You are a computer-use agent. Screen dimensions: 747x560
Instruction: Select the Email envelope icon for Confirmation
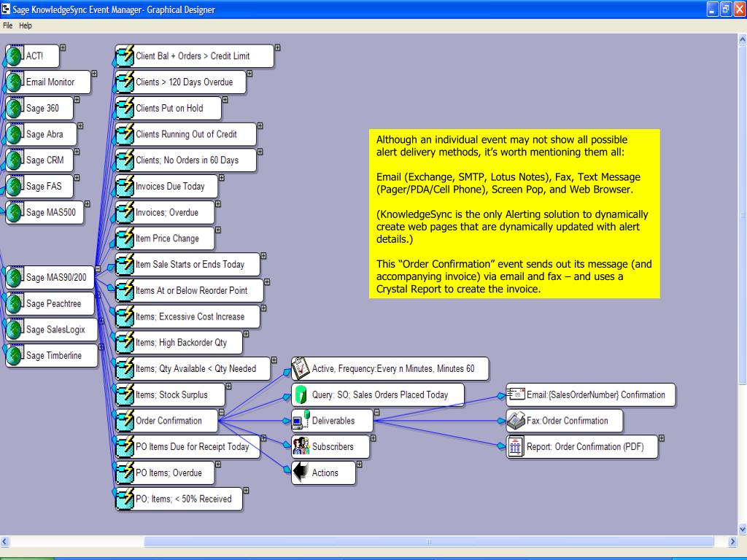[x=516, y=394]
